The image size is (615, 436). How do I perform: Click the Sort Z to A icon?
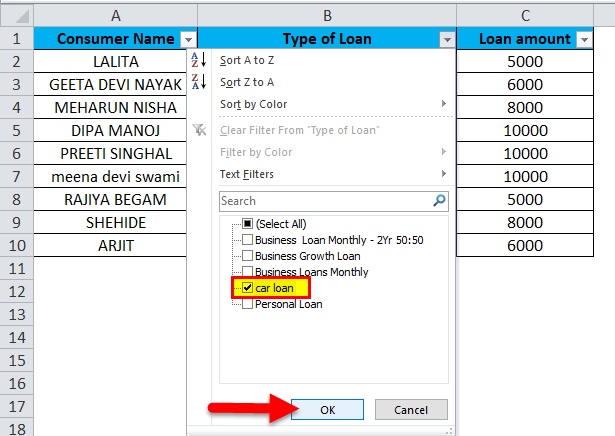[199, 82]
